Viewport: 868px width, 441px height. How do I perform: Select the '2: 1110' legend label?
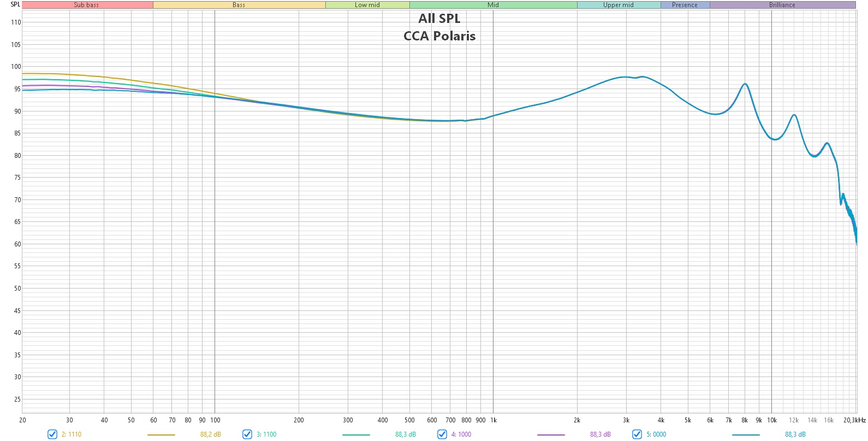(72, 434)
